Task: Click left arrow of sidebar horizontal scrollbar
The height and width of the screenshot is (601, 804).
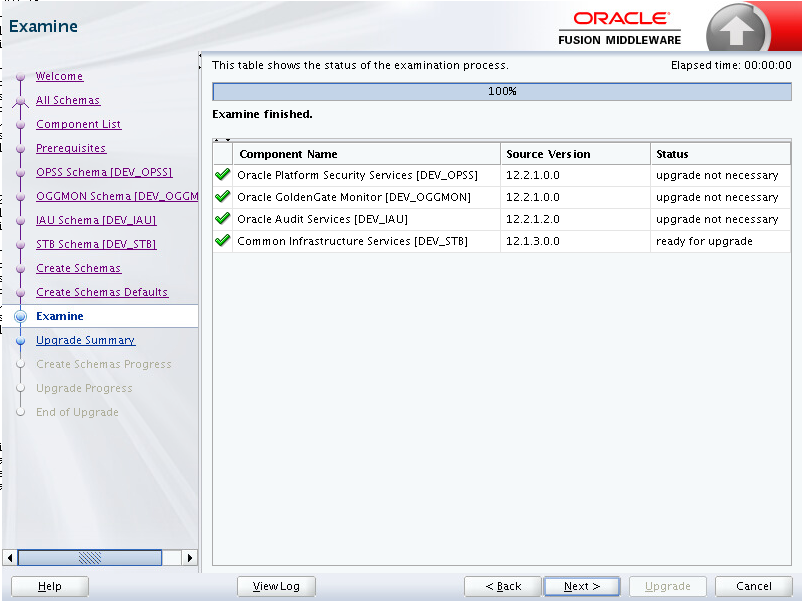Action: click(x=10, y=557)
